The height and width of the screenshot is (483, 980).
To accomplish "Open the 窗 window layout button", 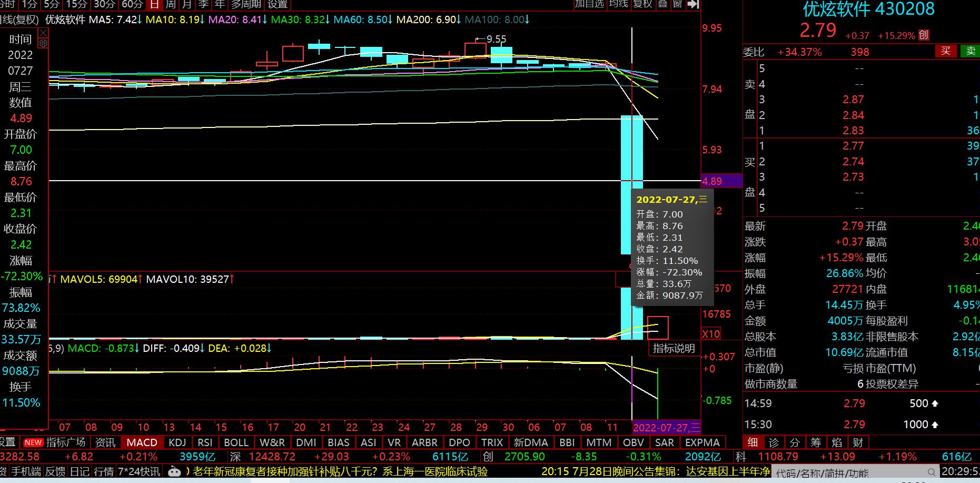I will coord(677,4).
